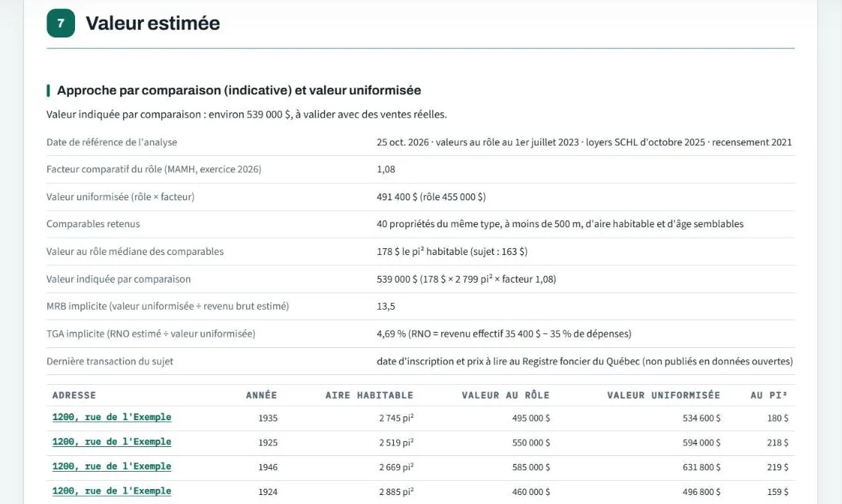Select the per square foot value '219 $'
Image resolution: width=842 pixels, height=504 pixels.
(777, 467)
